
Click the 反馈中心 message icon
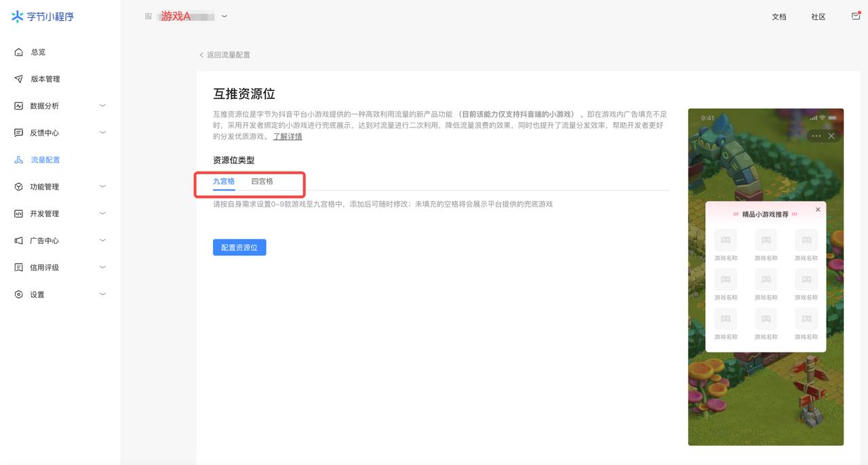point(18,133)
